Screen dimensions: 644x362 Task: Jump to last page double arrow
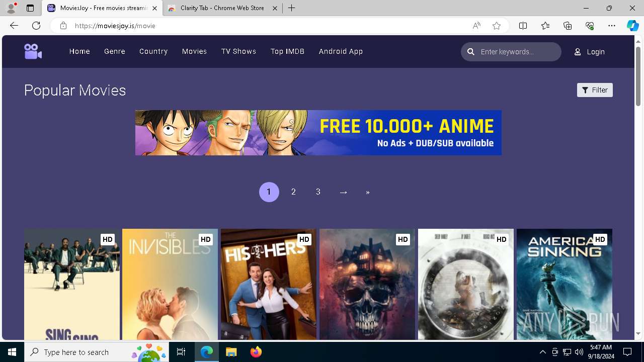point(368,192)
